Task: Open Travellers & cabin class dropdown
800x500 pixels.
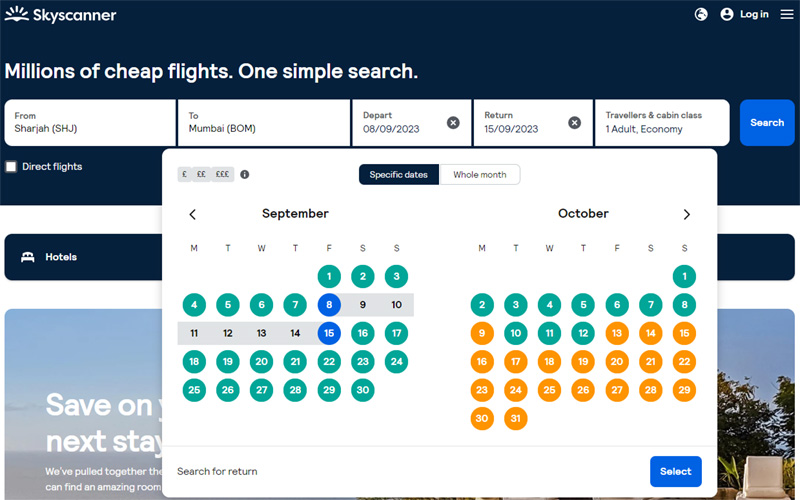Action: 663,122
